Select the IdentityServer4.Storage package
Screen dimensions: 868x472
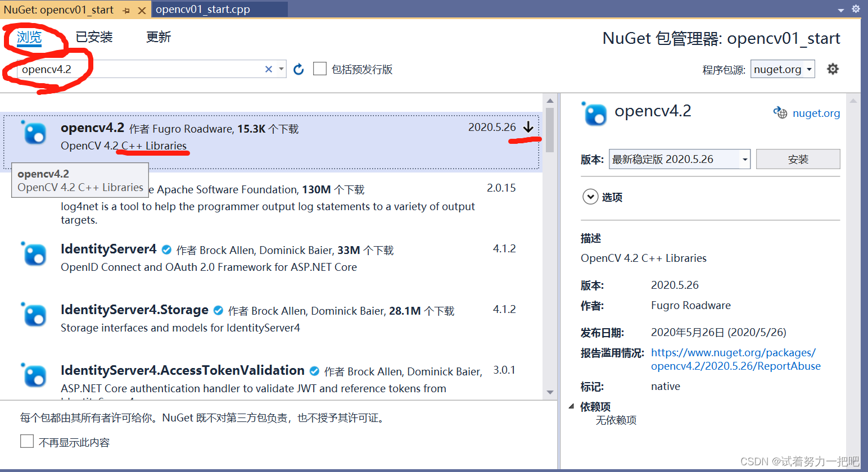pyautogui.click(x=271, y=319)
